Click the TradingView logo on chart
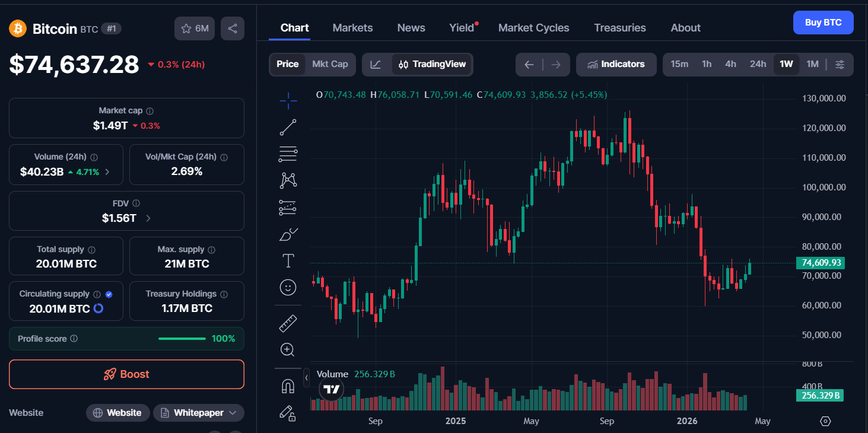The height and width of the screenshot is (433, 868). [332, 390]
